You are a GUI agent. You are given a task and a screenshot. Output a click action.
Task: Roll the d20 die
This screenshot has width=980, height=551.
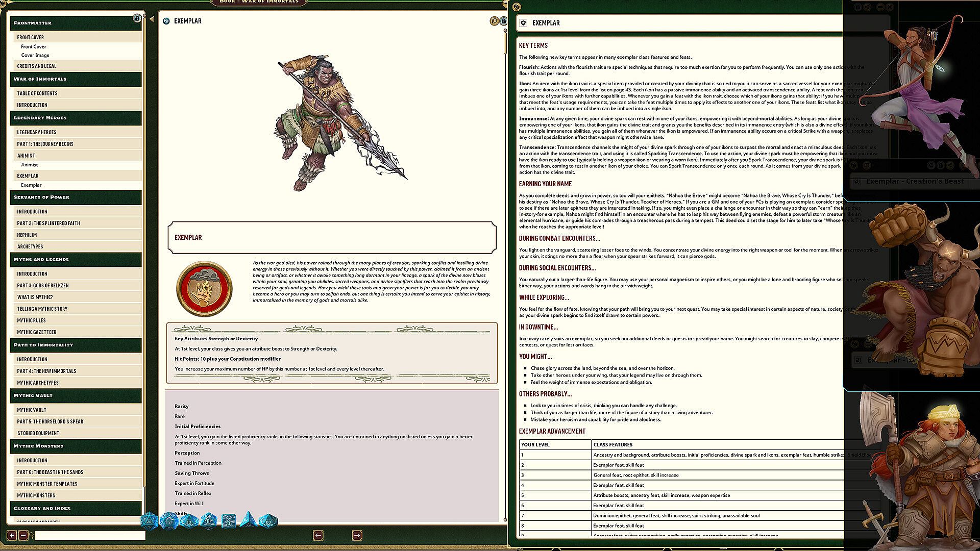[150, 521]
